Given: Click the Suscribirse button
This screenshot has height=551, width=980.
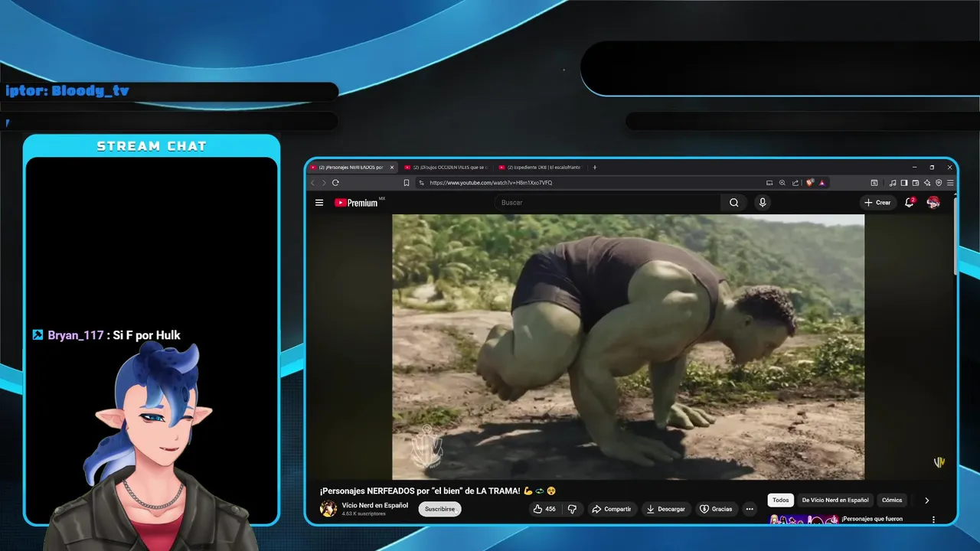Looking at the screenshot, I should (x=439, y=509).
